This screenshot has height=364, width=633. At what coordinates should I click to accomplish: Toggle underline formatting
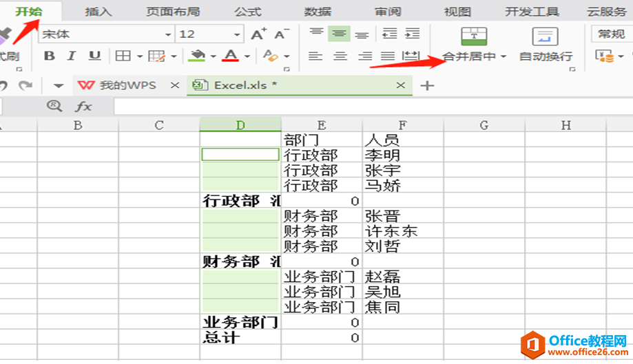[94, 56]
